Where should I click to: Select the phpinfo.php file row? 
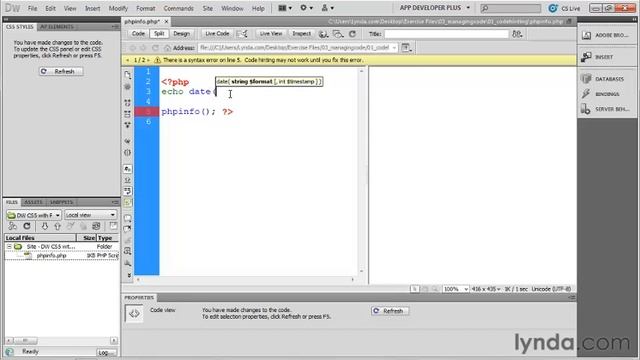[x=61, y=256]
